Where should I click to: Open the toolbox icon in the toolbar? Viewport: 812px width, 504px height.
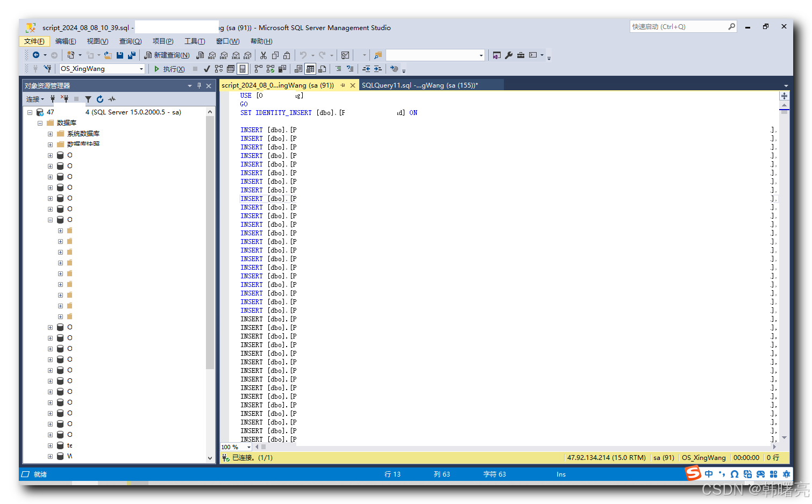coord(521,55)
